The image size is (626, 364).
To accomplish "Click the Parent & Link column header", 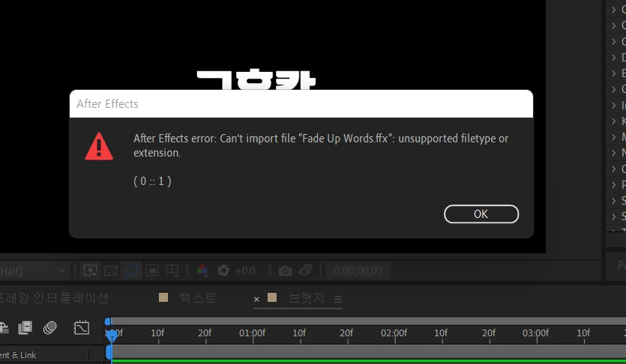I will (x=18, y=355).
